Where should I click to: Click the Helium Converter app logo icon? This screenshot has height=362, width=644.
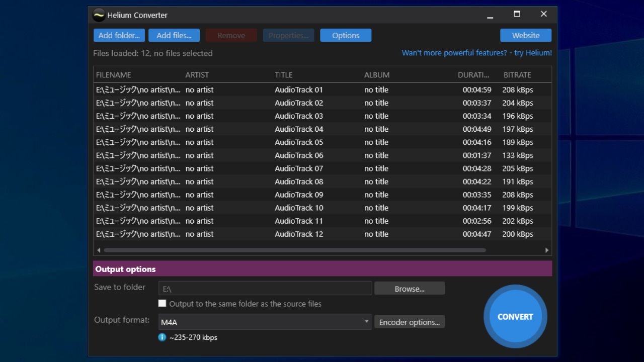click(x=99, y=15)
